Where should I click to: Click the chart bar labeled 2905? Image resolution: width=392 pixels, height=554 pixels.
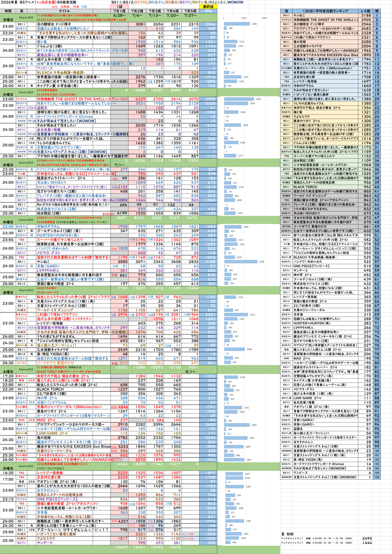pos(239,99)
